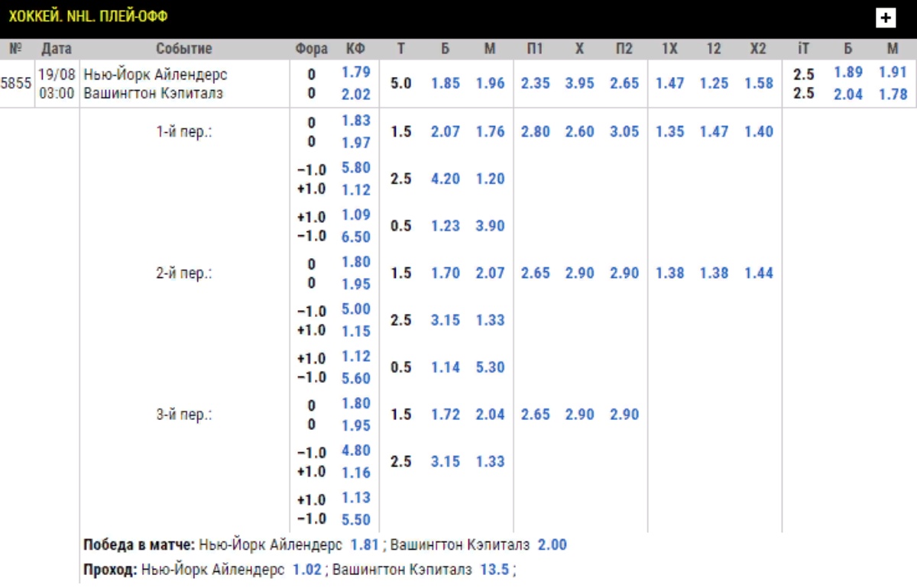Bet Islanders match win at 1.81
Image resolution: width=917 pixels, height=588 pixels.
coord(365,545)
